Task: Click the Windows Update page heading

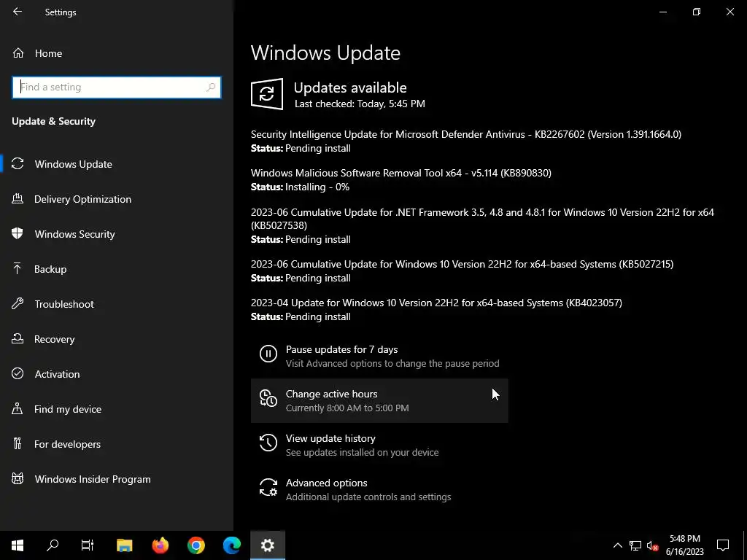Action: 325,52
